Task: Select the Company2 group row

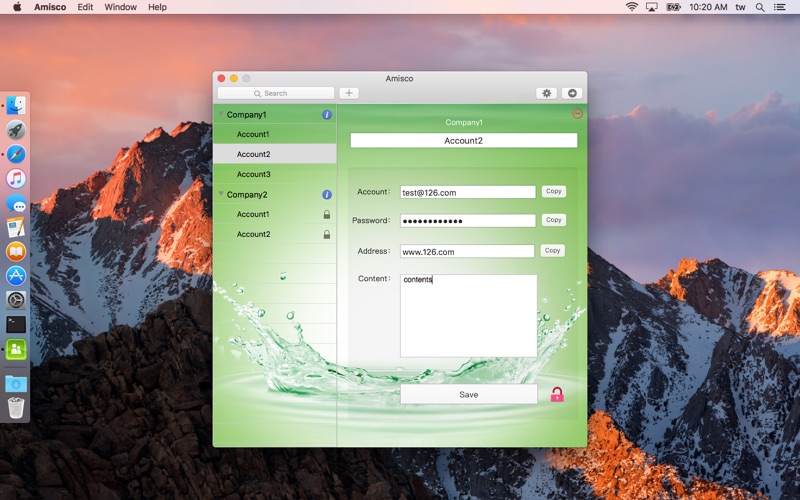Action: point(274,194)
